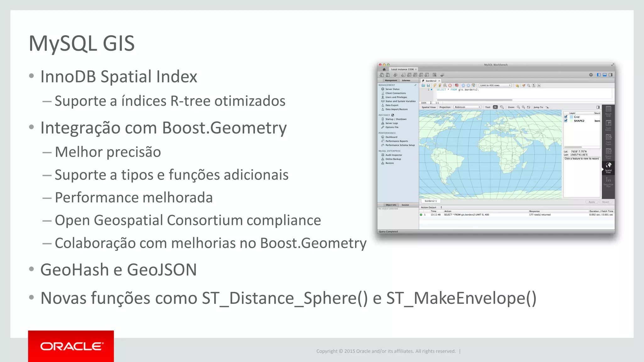
Task: Click the SHAPE2 layer color swatch
Action: pos(571,121)
